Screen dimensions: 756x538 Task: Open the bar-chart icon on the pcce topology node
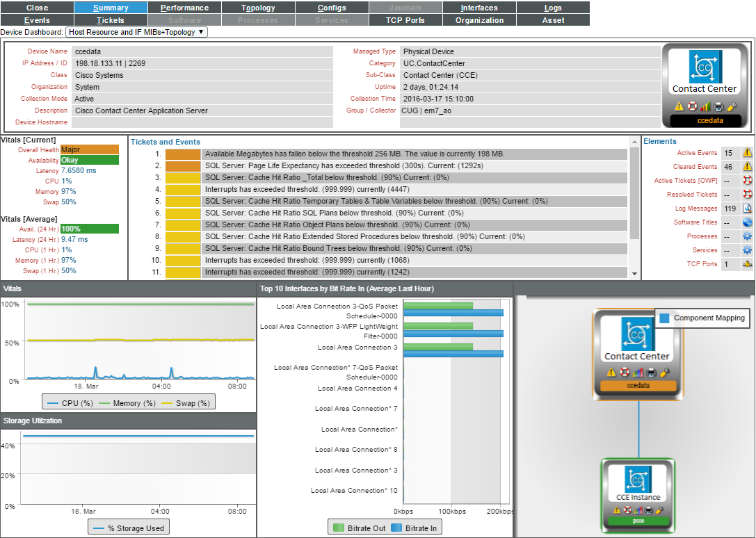(638, 510)
